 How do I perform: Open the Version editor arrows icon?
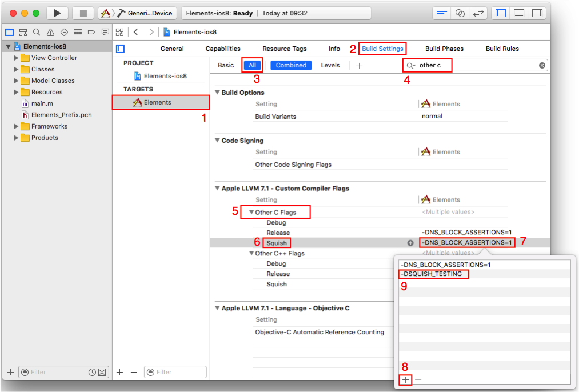(478, 13)
